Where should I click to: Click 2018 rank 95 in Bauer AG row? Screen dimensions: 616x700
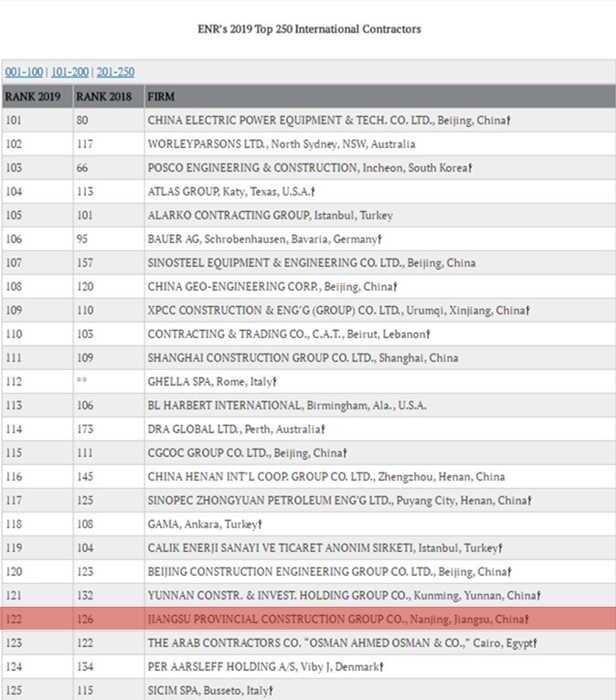(109, 239)
